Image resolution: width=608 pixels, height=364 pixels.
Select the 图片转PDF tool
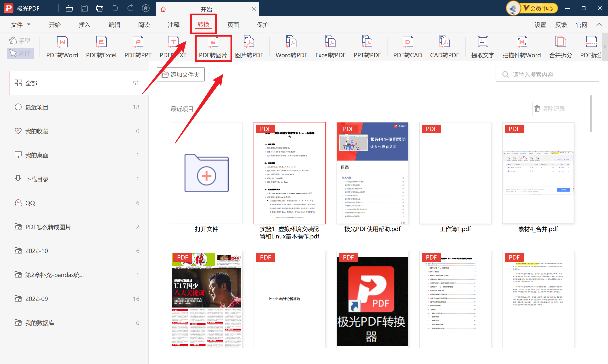tap(249, 47)
